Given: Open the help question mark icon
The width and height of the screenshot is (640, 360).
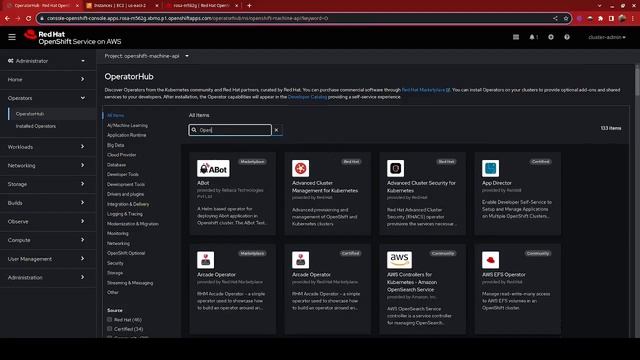Looking at the screenshot, I should 567,37.
